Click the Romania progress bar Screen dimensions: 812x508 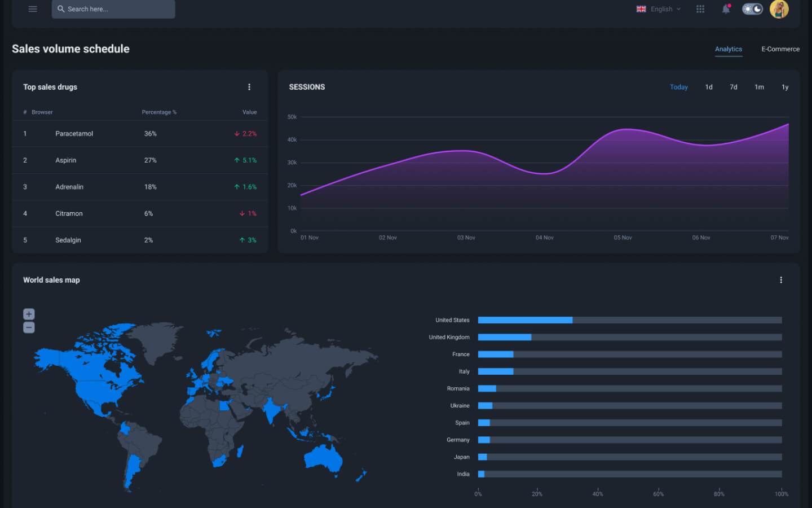coord(630,388)
